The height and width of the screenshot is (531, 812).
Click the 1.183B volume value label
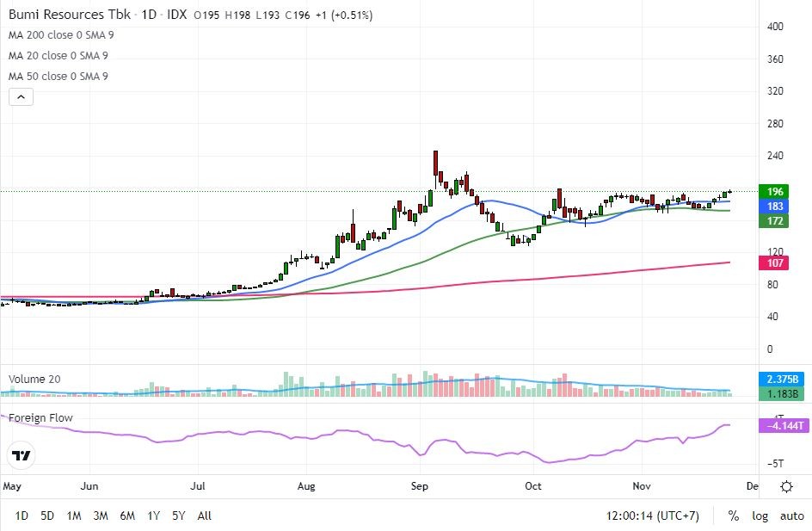781,393
